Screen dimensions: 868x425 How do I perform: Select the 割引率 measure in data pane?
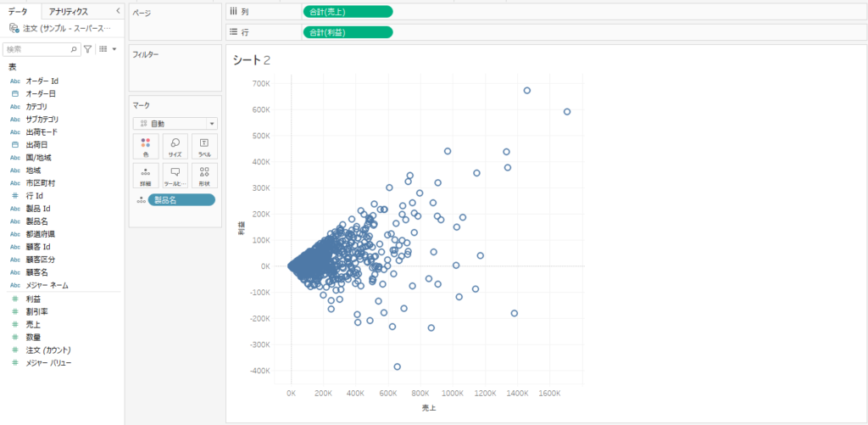point(36,311)
